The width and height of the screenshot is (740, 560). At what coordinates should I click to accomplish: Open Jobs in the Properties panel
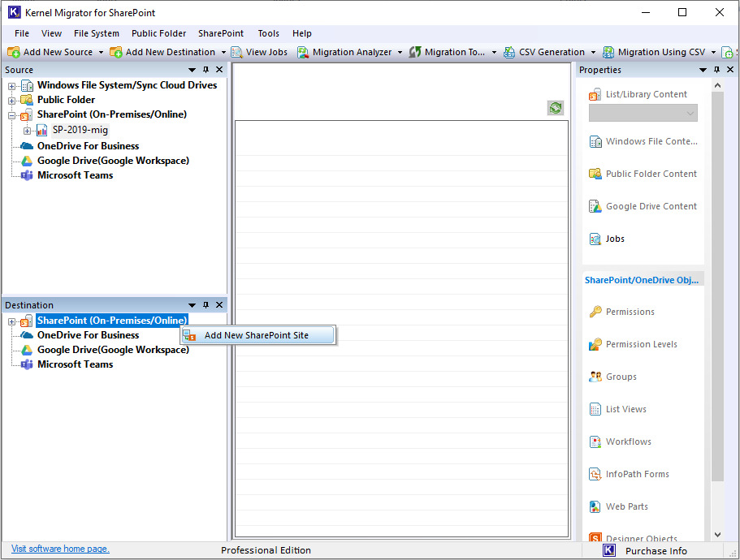point(607,239)
